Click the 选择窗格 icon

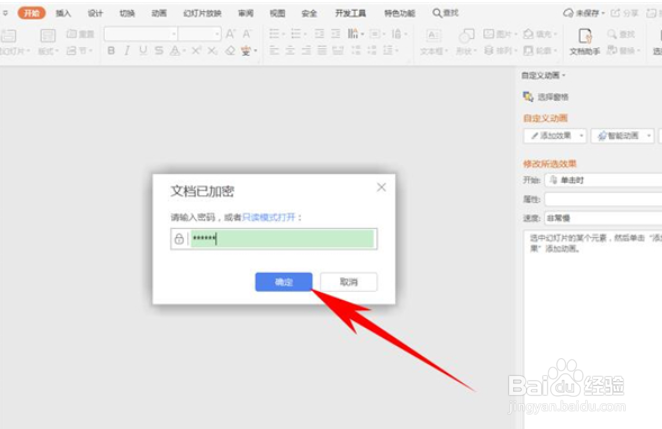528,97
